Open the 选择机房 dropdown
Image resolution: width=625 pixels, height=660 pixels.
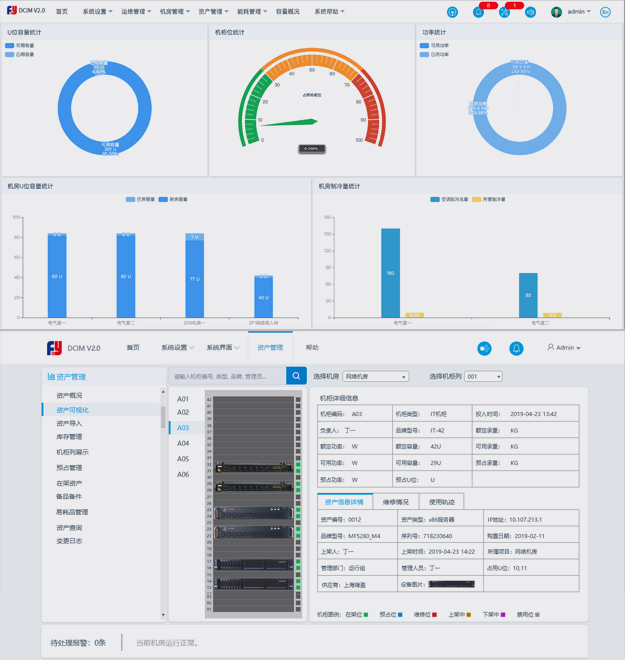coord(375,377)
